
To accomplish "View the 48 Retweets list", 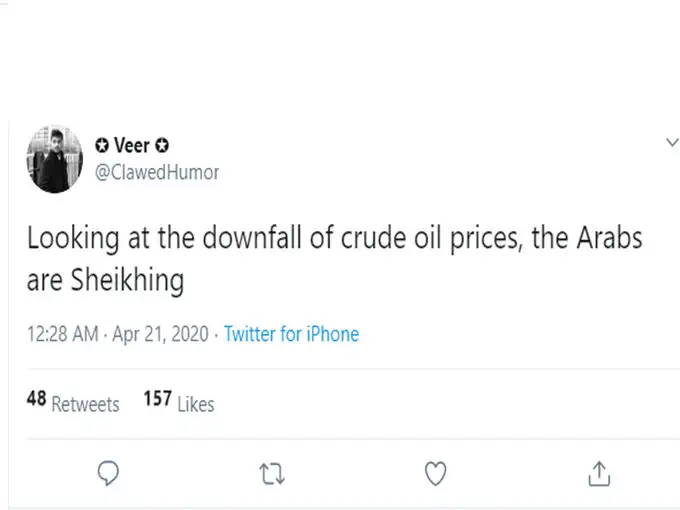I will pos(73,401).
